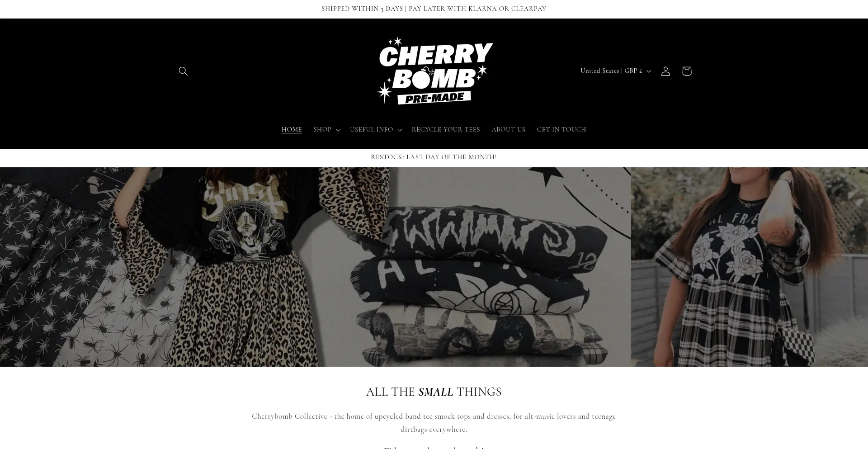Visit the ABOUT US page
Screen dimensions: 868x449
point(508,129)
